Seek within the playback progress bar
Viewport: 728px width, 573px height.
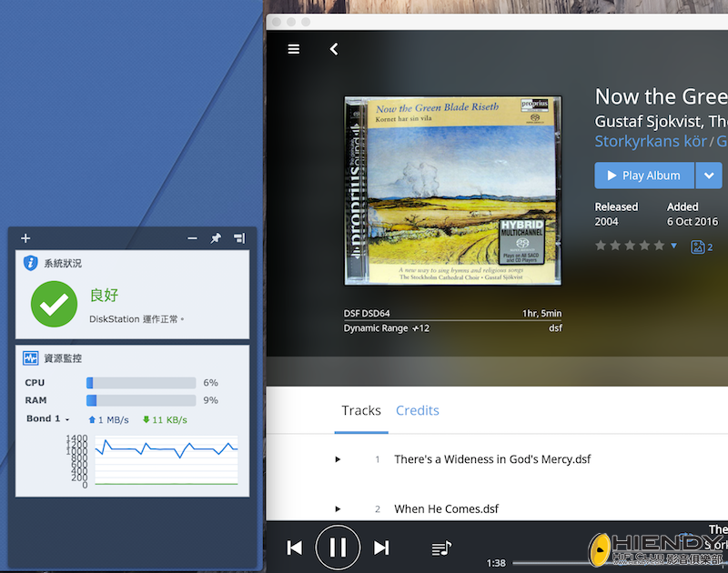click(620, 563)
